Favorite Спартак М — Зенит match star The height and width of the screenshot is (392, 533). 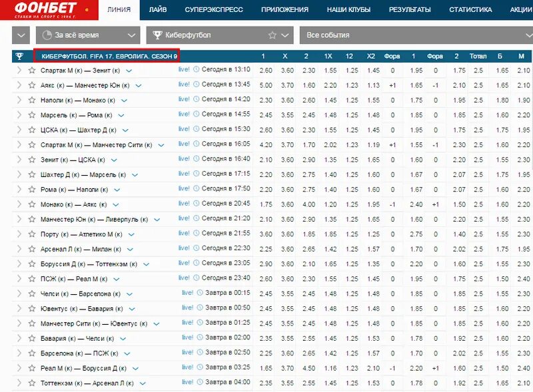(x=32, y=71)
